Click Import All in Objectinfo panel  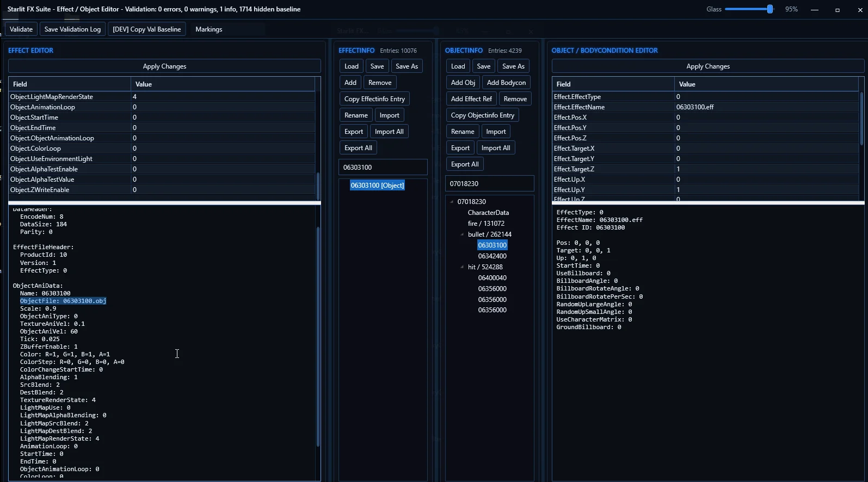496,148
